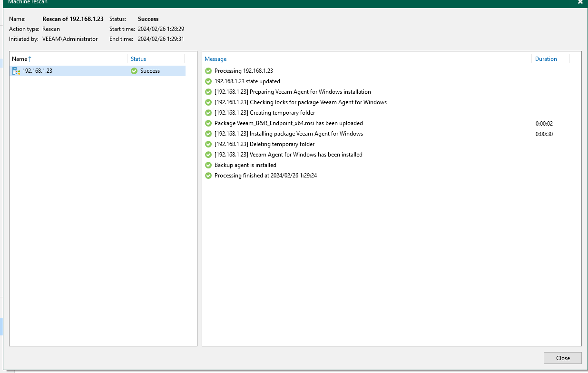Select 'Preparing Veeam Agent for Windows installation' message
This screenshot has width=588, height=373.
click(293, 92)
